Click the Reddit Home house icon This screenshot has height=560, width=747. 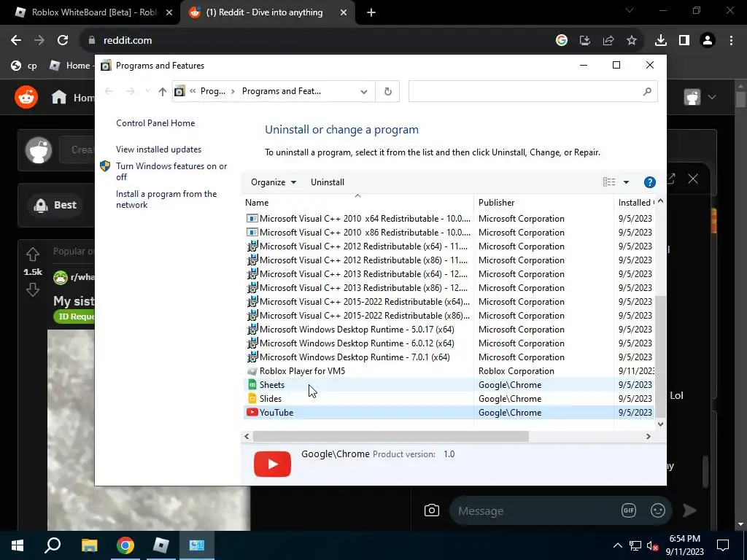pos(59,97)
